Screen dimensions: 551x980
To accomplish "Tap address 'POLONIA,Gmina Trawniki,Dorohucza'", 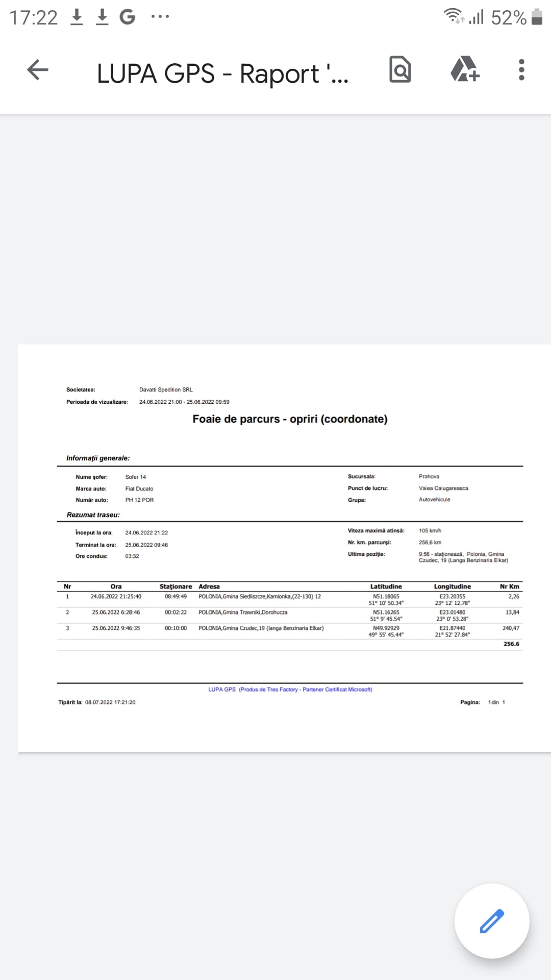I will (243, 612).
